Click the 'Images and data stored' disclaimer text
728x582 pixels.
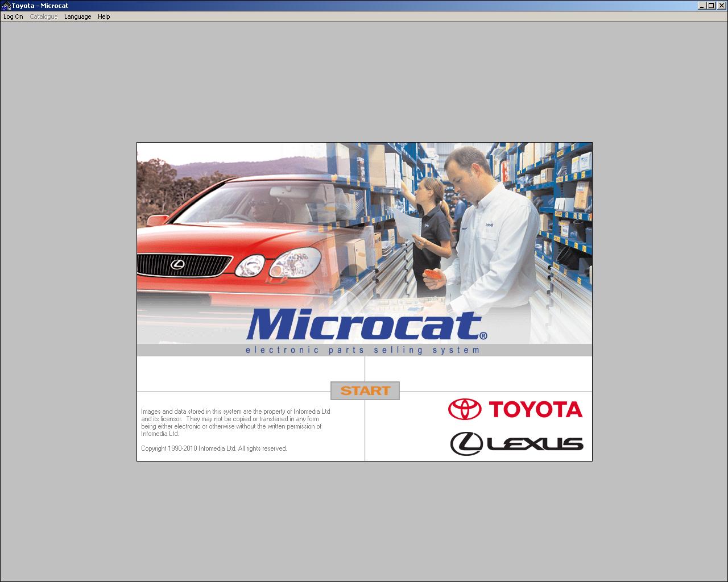pyautogui.click(x=235, y=422)
